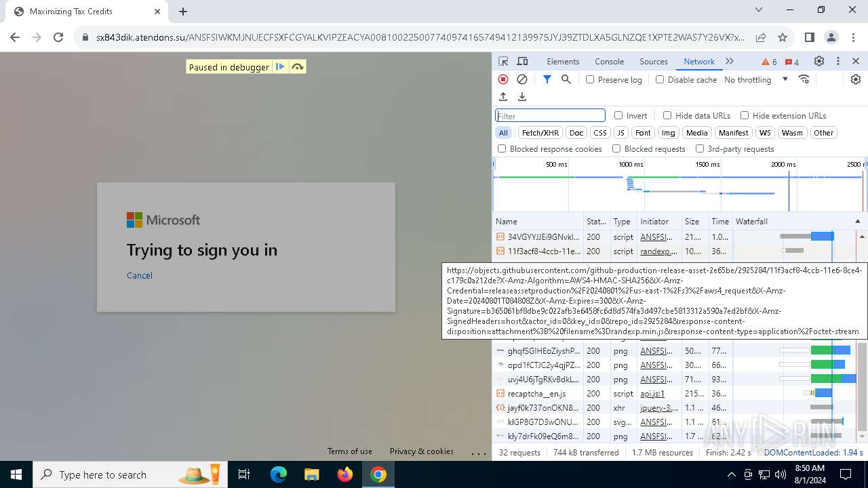Go back to previous page
868x488 pixels.
(15, 37)
